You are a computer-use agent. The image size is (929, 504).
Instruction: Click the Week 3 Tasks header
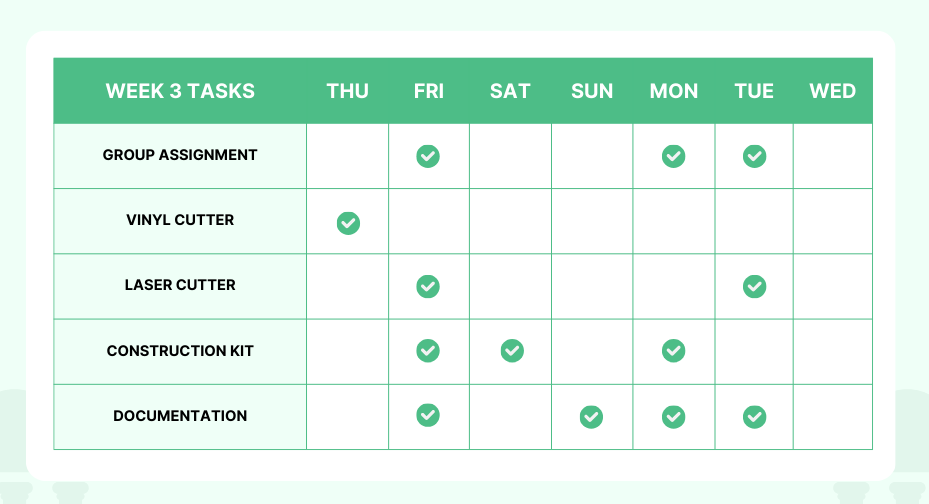(x=180, y=91)
